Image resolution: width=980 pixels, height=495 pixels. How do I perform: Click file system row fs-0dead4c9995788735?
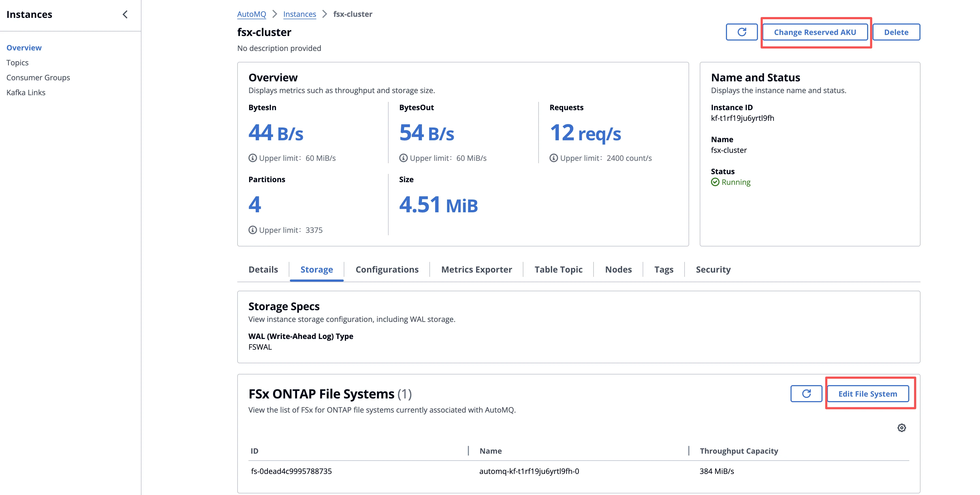(291, 471)
